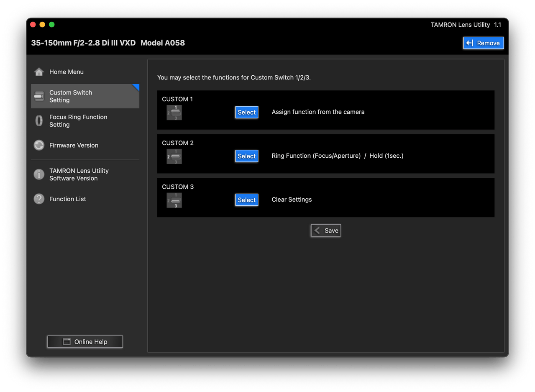Screen dimensions: 535x392
Task: Open the Home Menu
Action: 85,72
